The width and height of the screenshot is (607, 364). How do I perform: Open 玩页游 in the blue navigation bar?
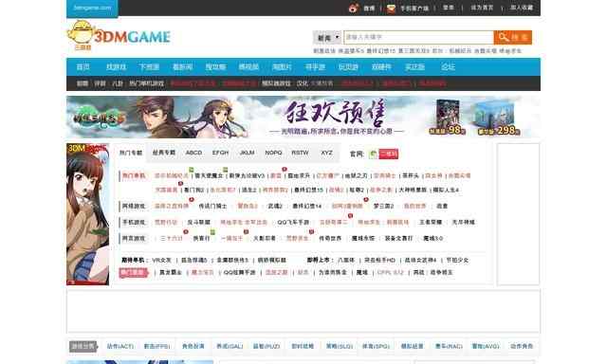348,67
